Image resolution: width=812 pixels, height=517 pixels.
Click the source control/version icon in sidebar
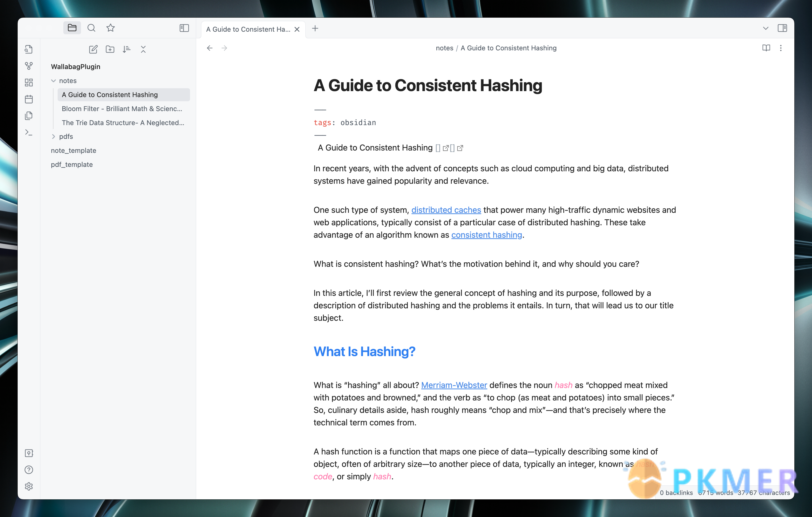click(x=29, y=66)
